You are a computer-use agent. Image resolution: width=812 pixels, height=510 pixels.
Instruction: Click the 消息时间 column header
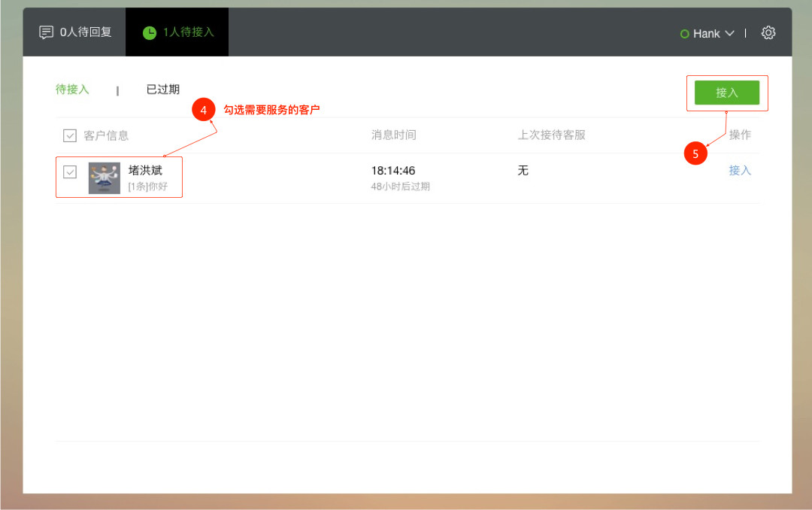pos(393,135)
